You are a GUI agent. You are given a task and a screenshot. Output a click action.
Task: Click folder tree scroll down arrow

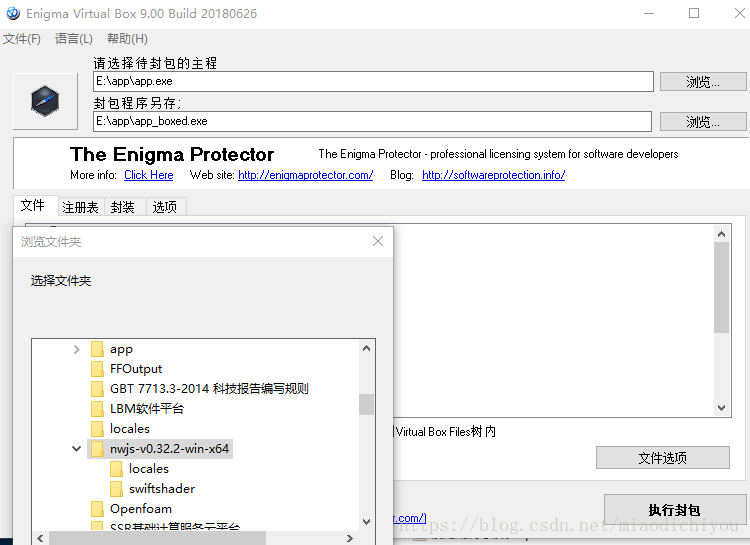(366, 522)
